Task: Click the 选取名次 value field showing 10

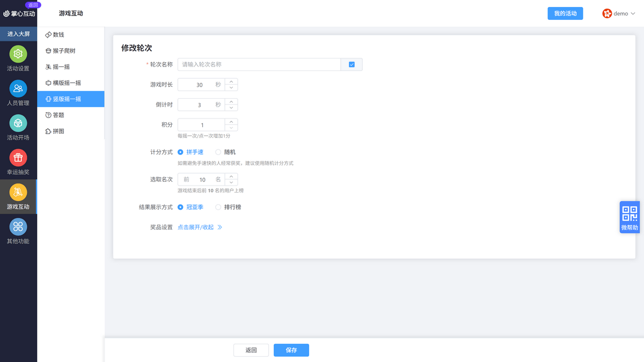Action: coord(202,180)
